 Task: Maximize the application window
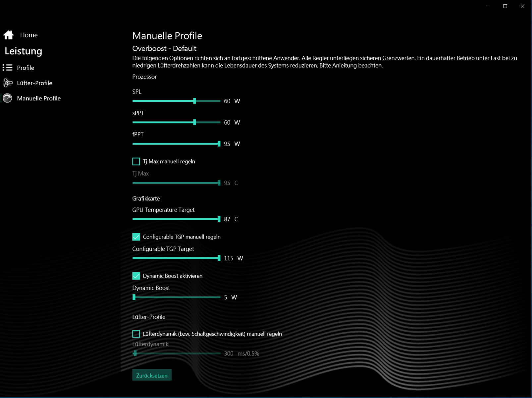pos(505,6)
